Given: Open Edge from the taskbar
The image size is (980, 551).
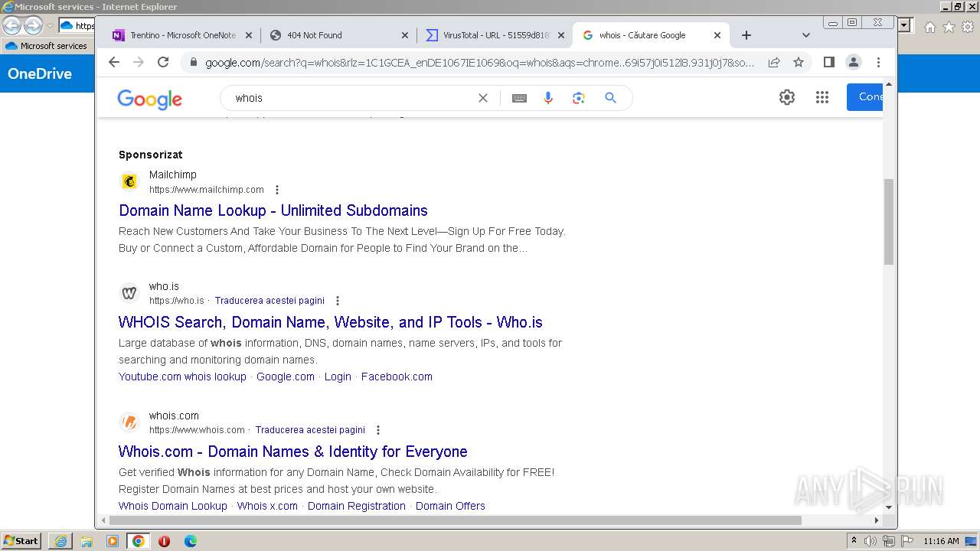Looking at the screenshot, I should click(190, 541).
